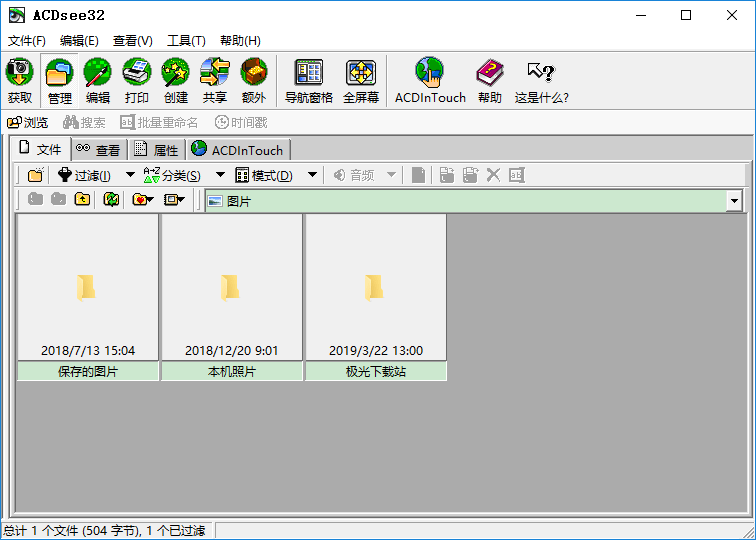Select the 极光下载站 folder thumbnail
Image resolution: width=756 pixels, height=540 pixels.
click(376, 287)
